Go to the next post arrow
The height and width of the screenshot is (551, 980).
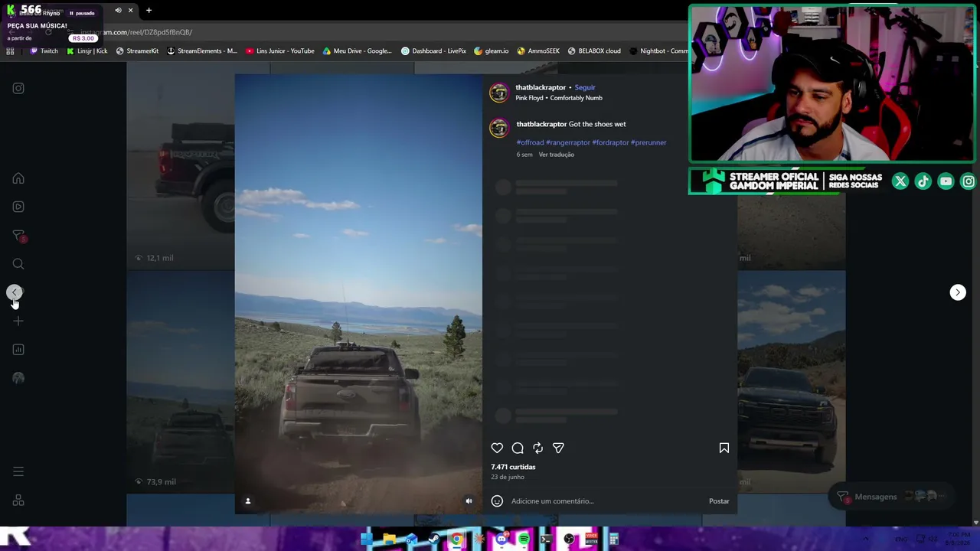958,292
